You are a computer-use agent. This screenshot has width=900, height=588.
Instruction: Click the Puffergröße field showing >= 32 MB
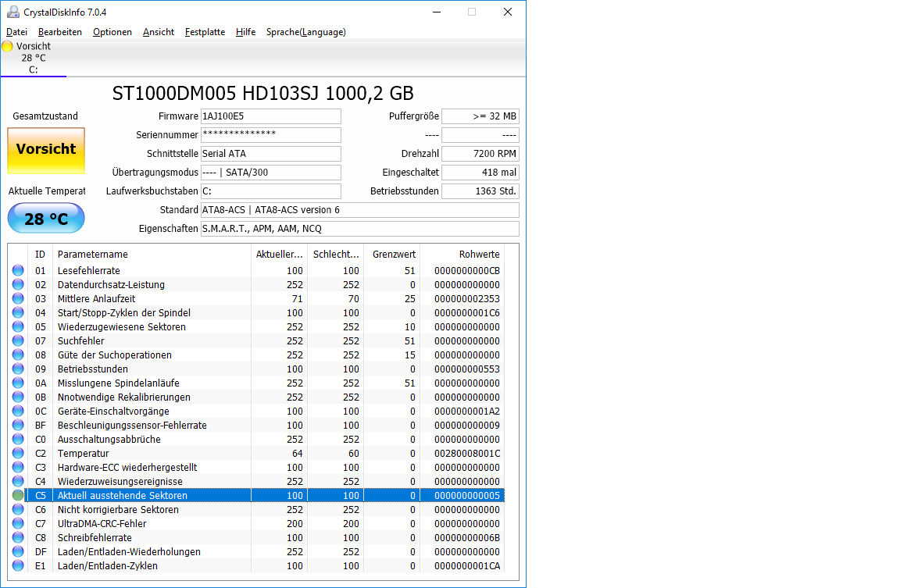tap(480, 116)
